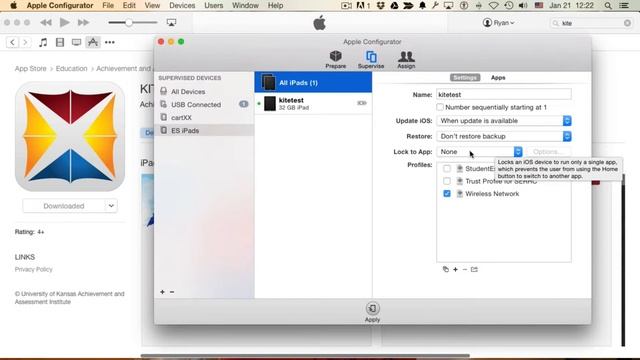Open the Help menu
640x360 pixels.
(276, 6)
